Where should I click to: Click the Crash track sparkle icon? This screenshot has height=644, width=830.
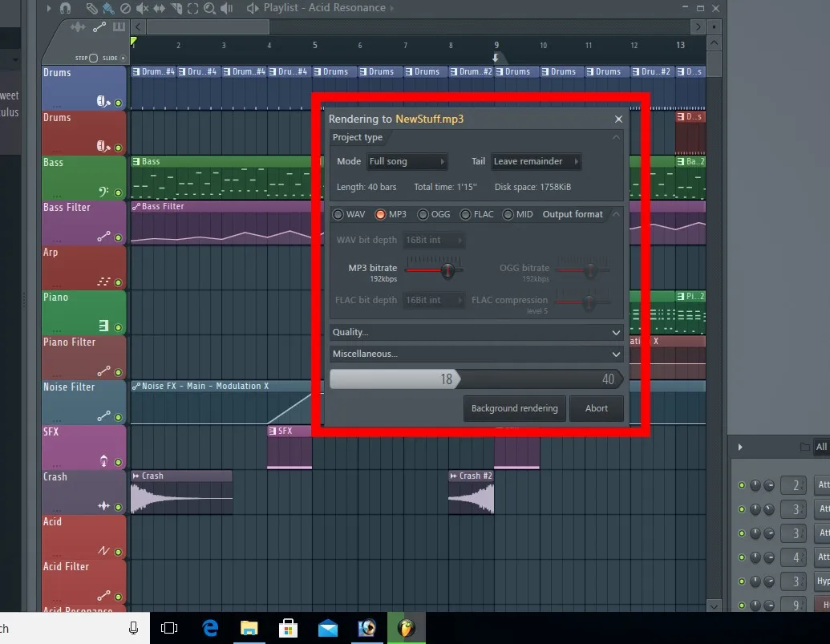click(x=103, y=506)
